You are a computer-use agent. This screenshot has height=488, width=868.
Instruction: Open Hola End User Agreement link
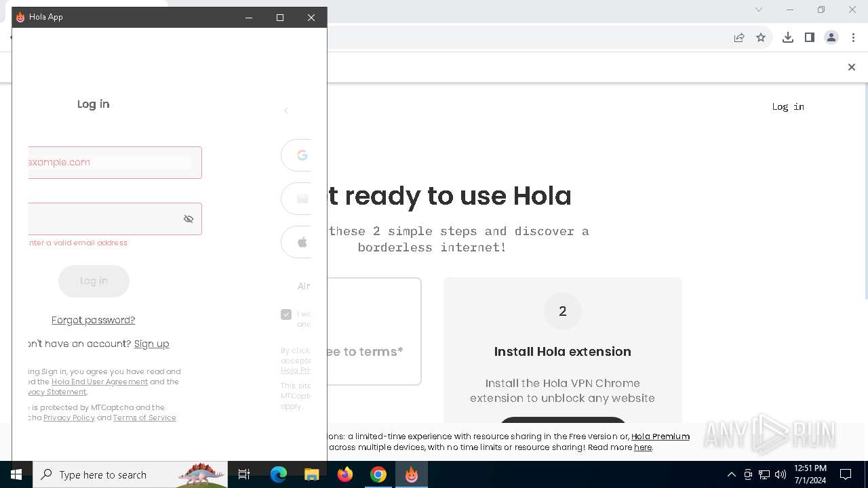(x=100, y=382)
